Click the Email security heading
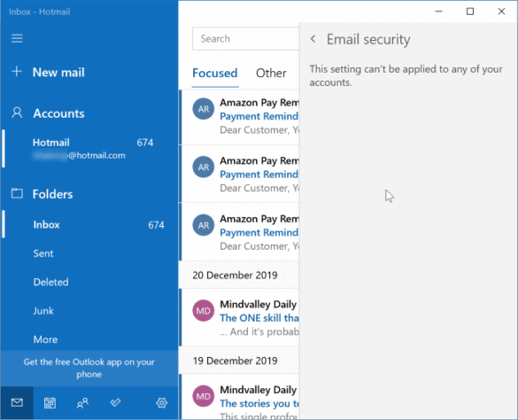 (368, 39)
